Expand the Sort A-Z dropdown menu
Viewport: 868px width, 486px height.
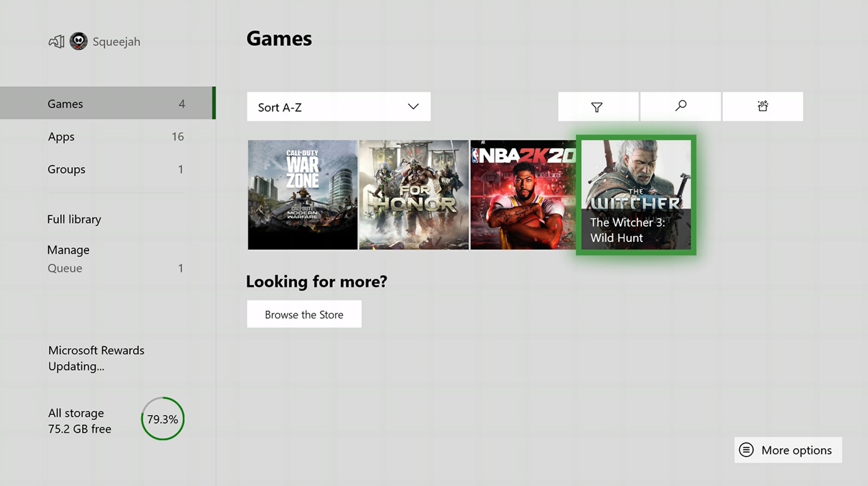tap(339, 107)
